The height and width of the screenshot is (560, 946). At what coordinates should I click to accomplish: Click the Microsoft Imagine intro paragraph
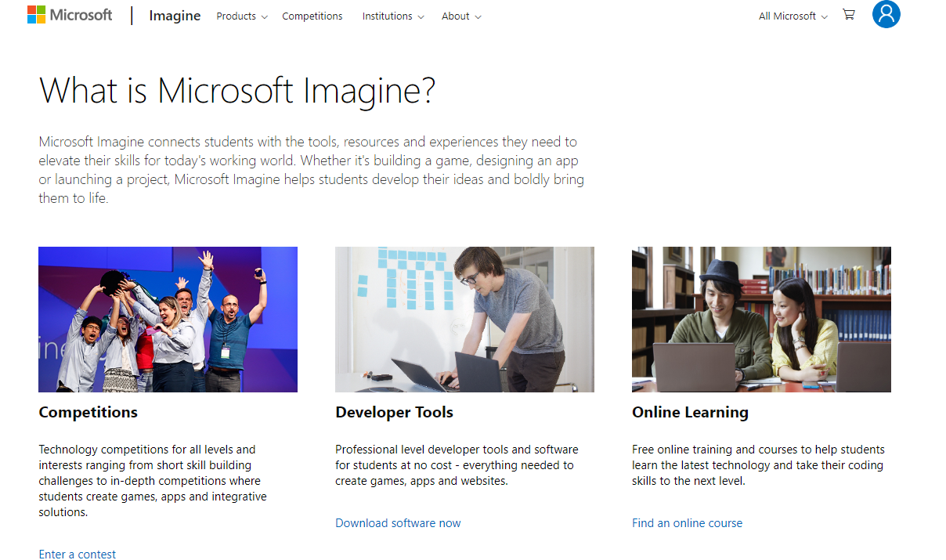[x=311, y=170]
